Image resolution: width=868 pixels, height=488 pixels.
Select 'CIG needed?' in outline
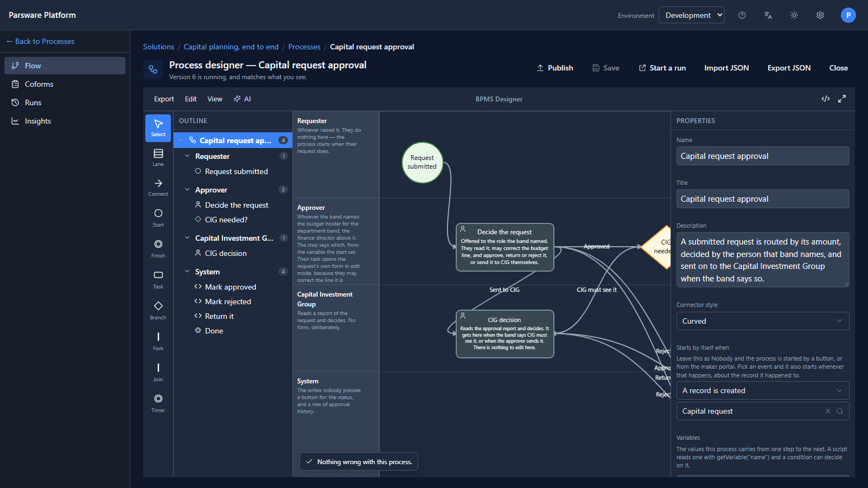tap(226, 220)
